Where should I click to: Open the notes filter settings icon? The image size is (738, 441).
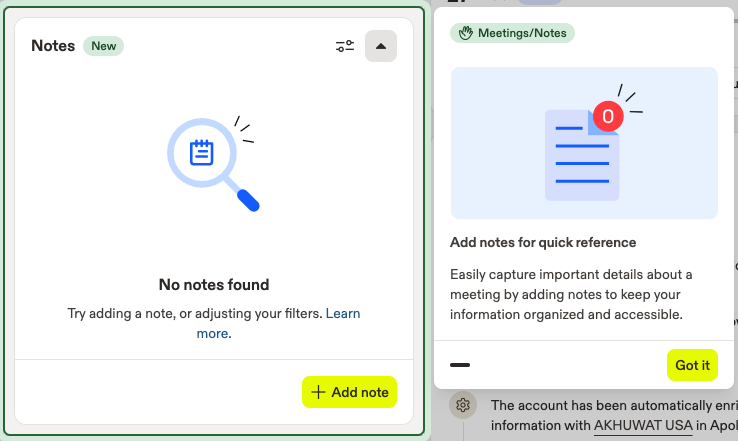click(x=345, y=46)
